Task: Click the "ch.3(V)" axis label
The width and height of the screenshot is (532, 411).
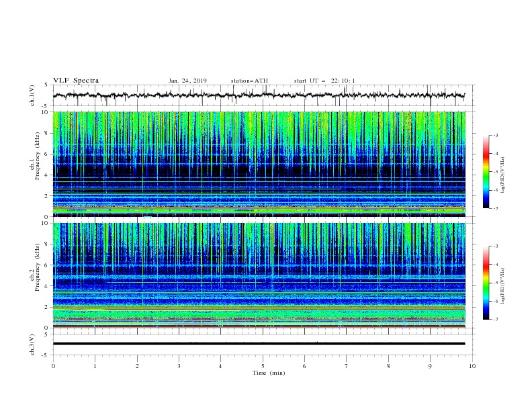Action: click(x=32, y=345)
